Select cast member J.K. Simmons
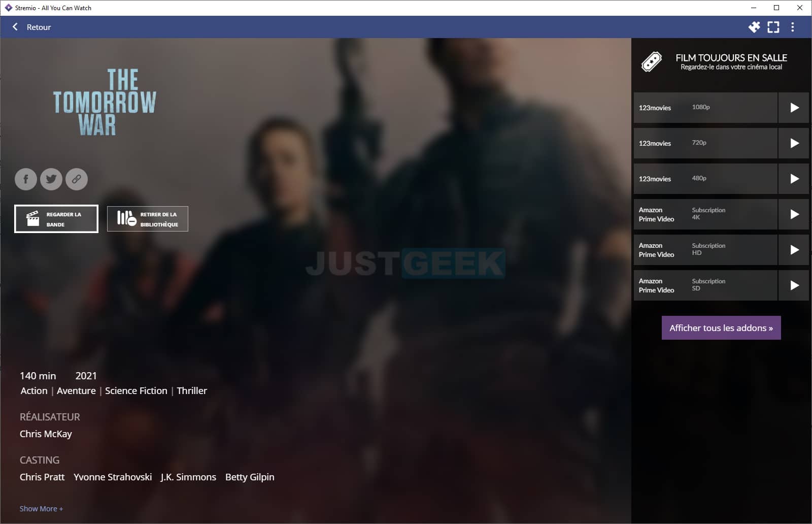This screenshot has height=524, width=812. click(188, 477)
